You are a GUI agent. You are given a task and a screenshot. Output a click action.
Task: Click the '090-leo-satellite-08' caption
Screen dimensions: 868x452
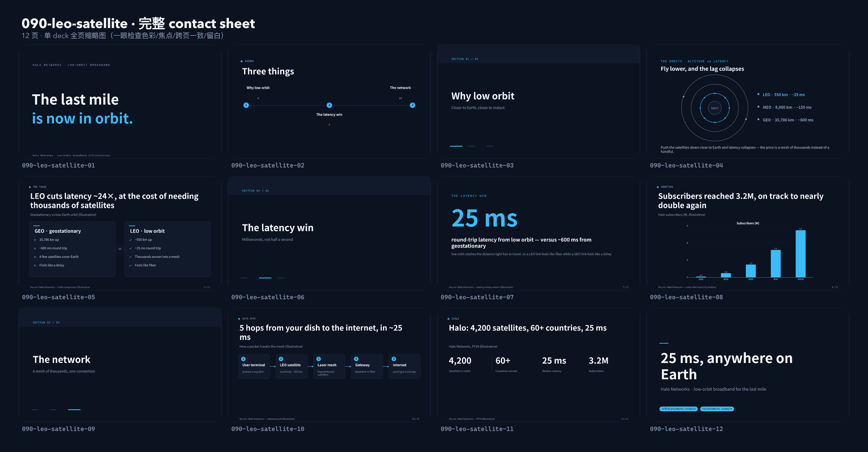coord(686,297)
